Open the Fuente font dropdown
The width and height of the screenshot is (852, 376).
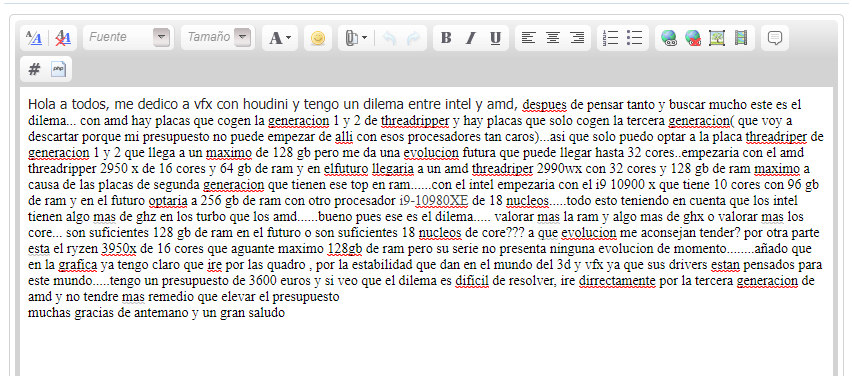point(128,37)
